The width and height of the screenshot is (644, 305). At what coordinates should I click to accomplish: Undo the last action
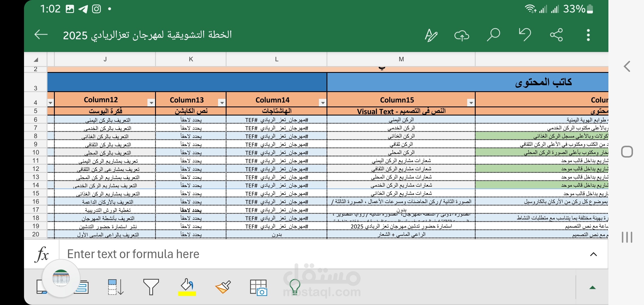pos(525,35)
